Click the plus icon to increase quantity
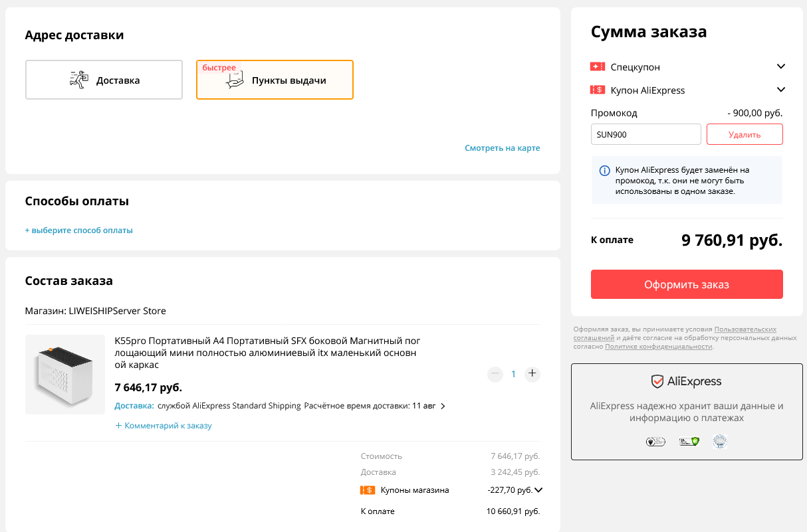Viewport: 807px width, 532px height. [x=532, y=374]
